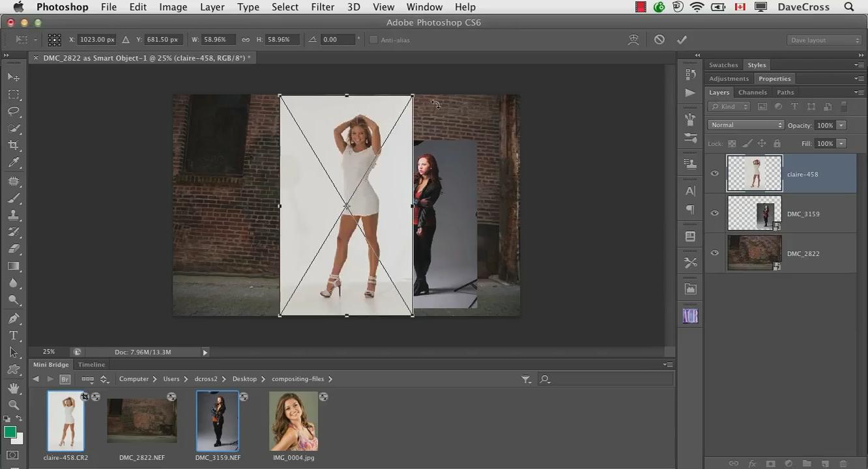Hide the claire-458 layer
Image resolution: width=868 pixels, height=469 pixels.
click(715, 173)
